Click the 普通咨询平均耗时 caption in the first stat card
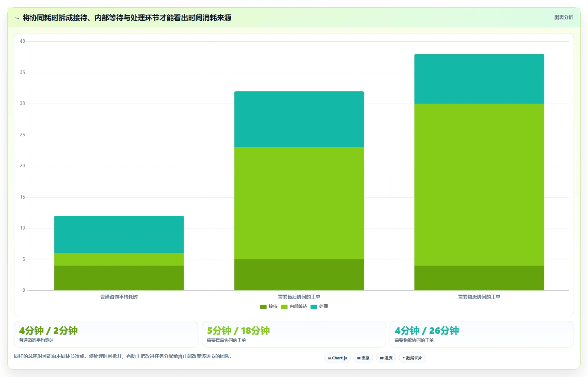588x377 pixels. click(x=36, y=340)
